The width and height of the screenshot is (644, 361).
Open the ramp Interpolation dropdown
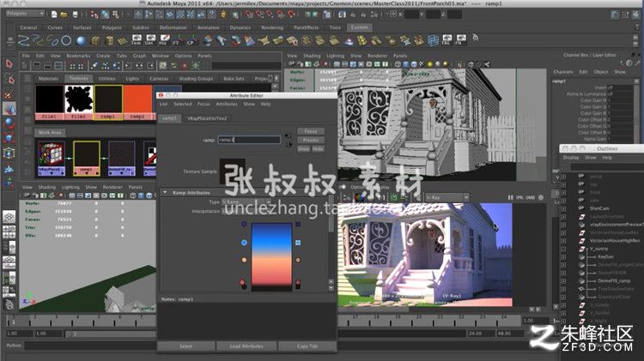click(246, 211)
